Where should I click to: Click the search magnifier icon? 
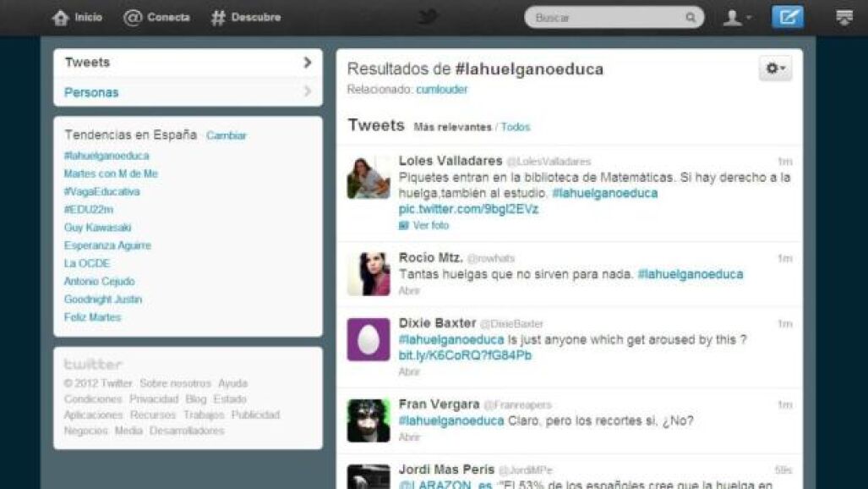coord(691,18)
